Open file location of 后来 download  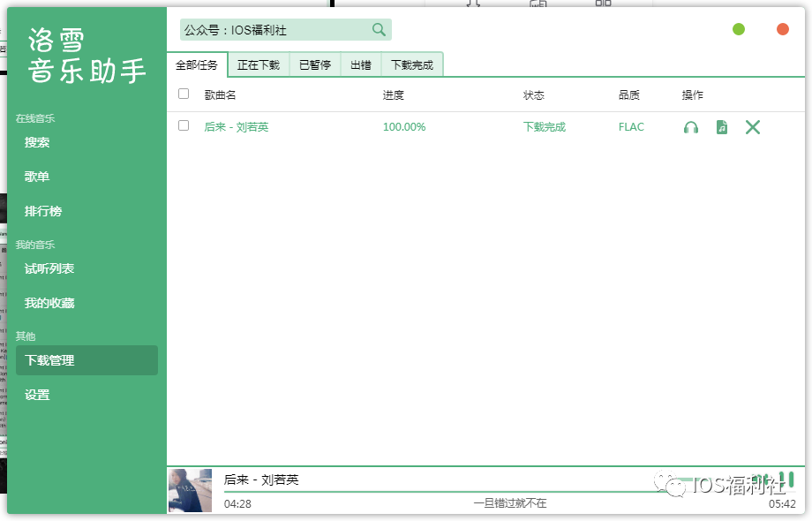click(722, 127)
